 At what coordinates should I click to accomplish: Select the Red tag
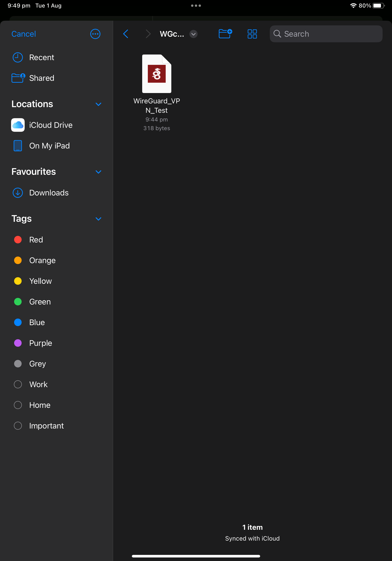tap(36, 239)
